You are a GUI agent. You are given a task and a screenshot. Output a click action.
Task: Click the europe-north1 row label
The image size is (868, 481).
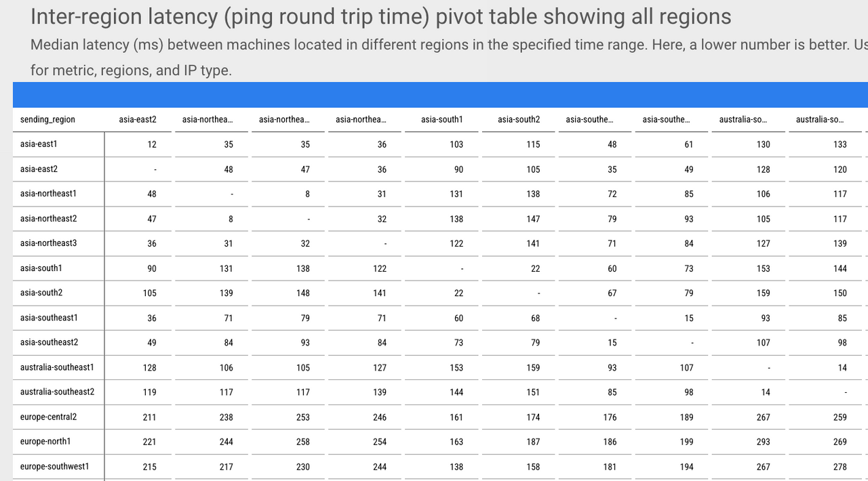click(x=45, y=442)
